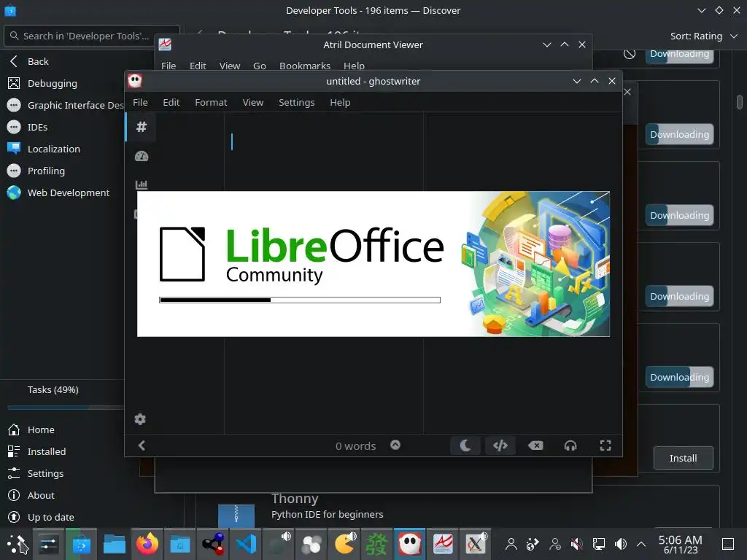The height and width of the screenshot is (560, 747).
Task: Open Bookmarks menu in Atril Document Viewer
Action: 305,66
